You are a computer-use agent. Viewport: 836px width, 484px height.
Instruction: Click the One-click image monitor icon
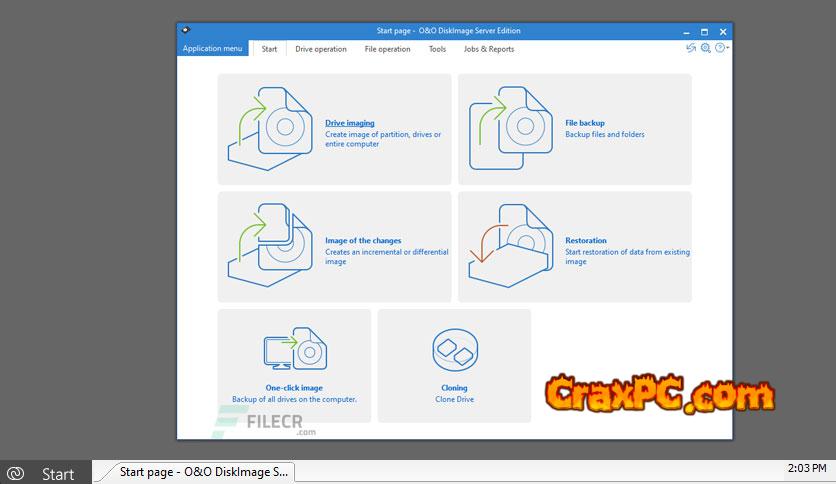295,349
